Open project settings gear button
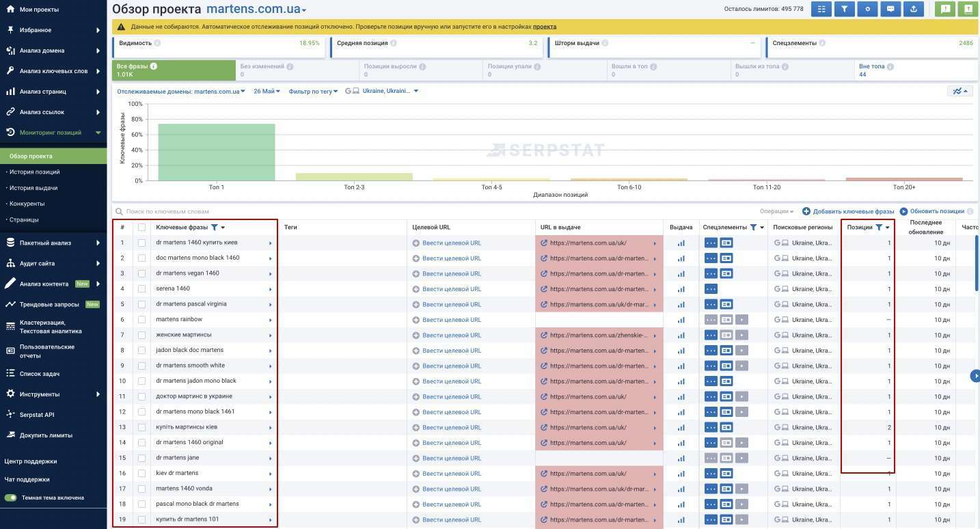 [x=867, y=9]
